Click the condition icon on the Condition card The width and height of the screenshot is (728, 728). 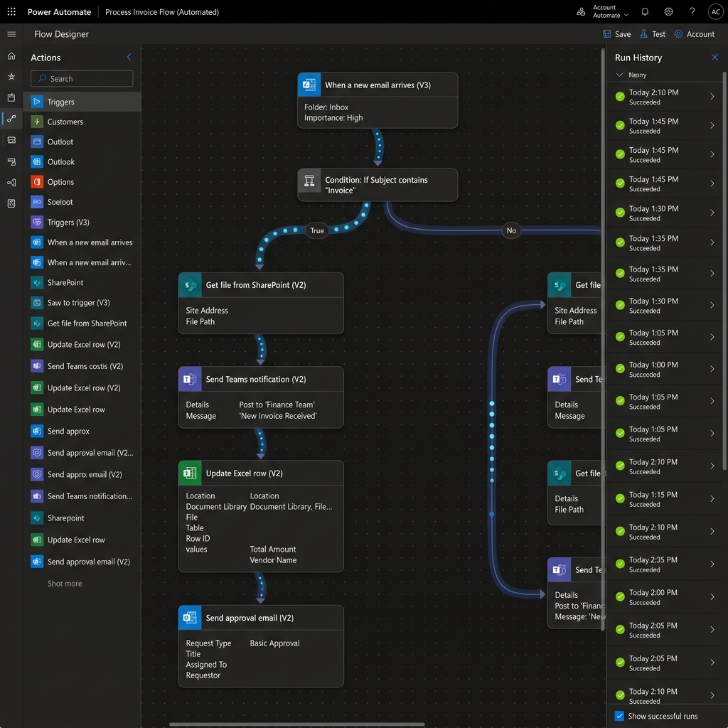point(309,181)
